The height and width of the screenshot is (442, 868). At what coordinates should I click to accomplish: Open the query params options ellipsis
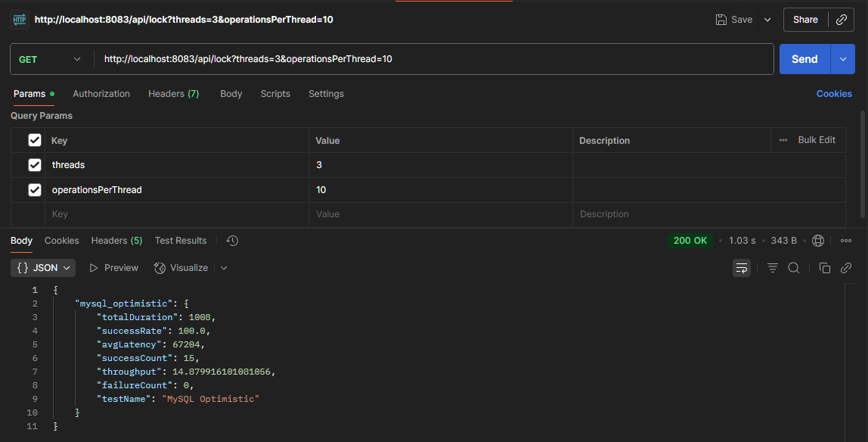(783, 140)
